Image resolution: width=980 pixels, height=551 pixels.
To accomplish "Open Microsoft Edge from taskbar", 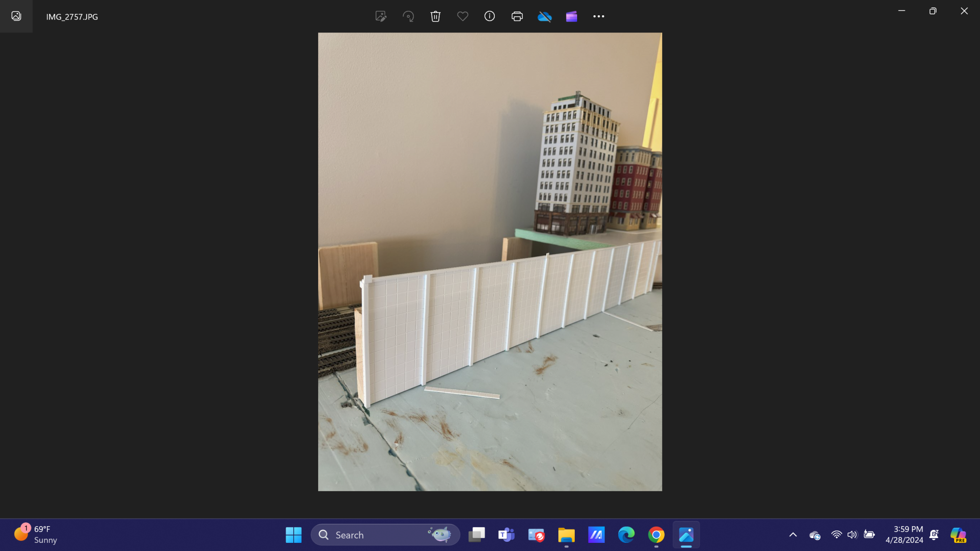I will pos(626,535).
